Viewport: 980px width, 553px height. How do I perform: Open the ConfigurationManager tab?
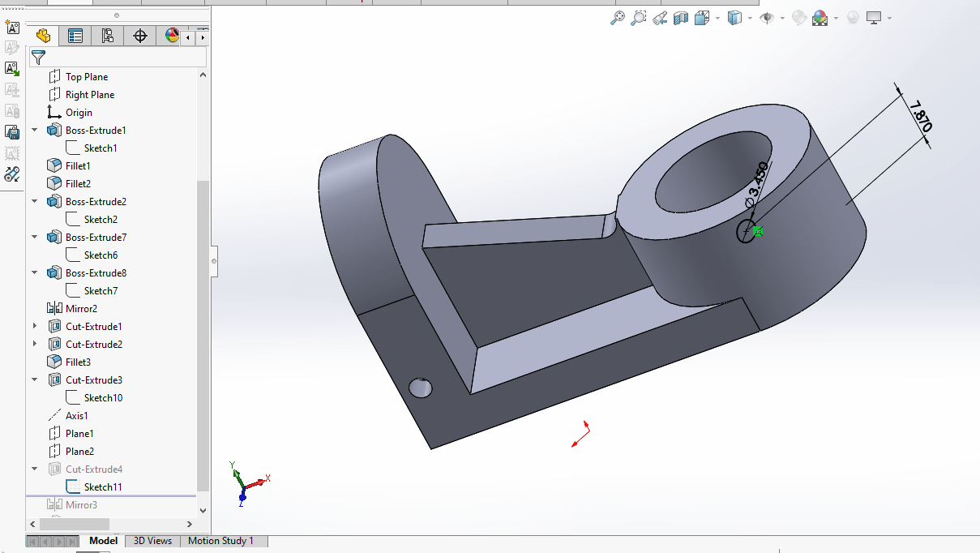pos(108,36)
